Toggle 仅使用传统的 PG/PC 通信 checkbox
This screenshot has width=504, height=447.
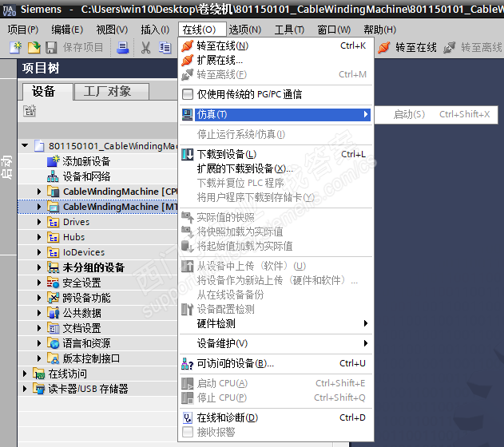click(x=188, y=94)
